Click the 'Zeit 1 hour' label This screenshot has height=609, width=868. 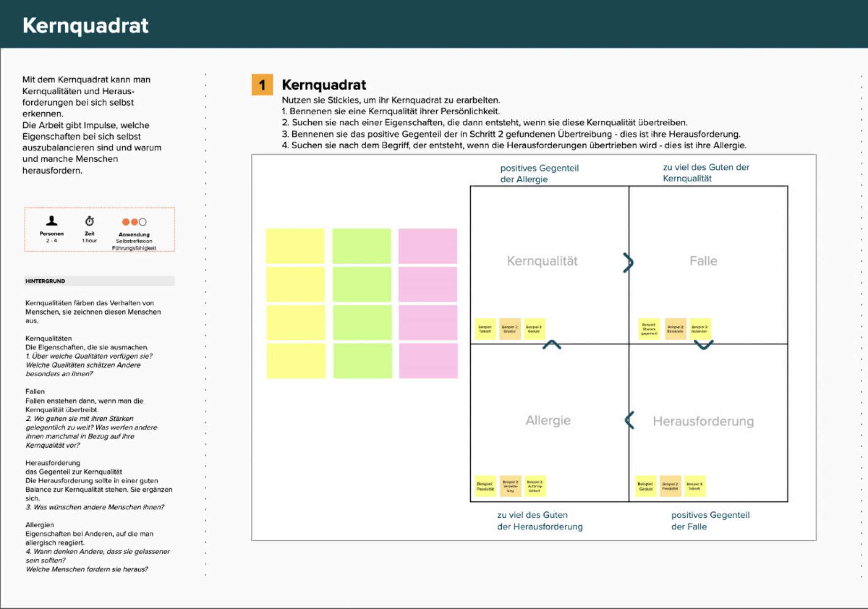coord(90,237)
